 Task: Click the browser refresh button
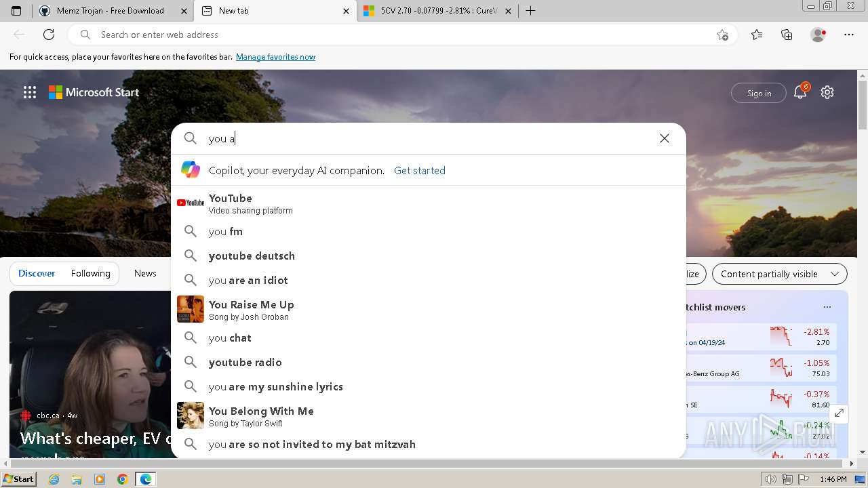click(x=49, y=35)
